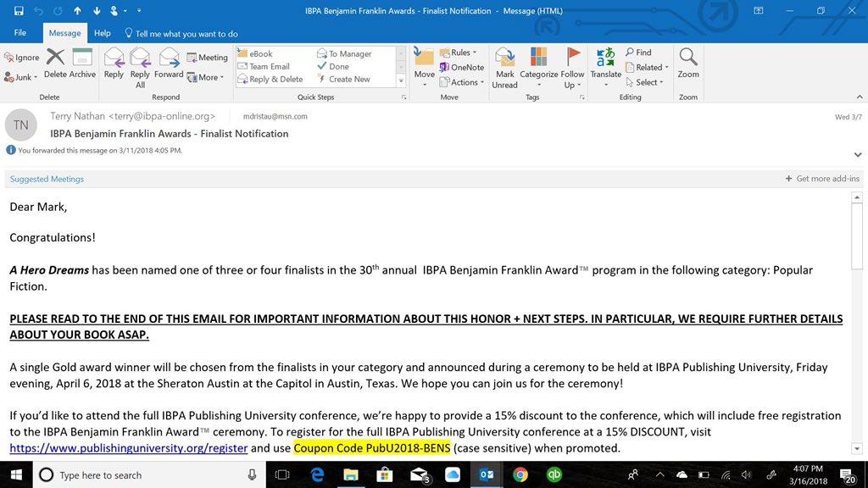This screenshot has width=868, height=488.
Task: Open the Categorize color menu
Action: (538, 68)
